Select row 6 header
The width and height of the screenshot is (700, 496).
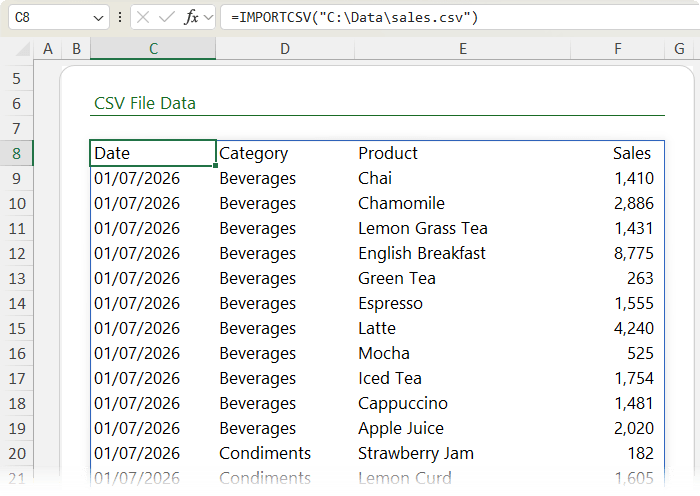[x=17, y=104]
